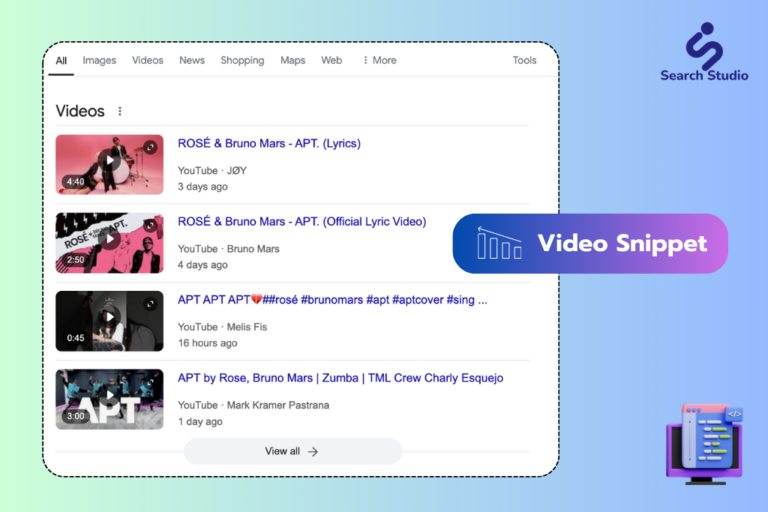Open ROSÉ & Bruno Mars - APT. (Lyrics) link
The image size is (768, 512).
(x=269, y=144)
